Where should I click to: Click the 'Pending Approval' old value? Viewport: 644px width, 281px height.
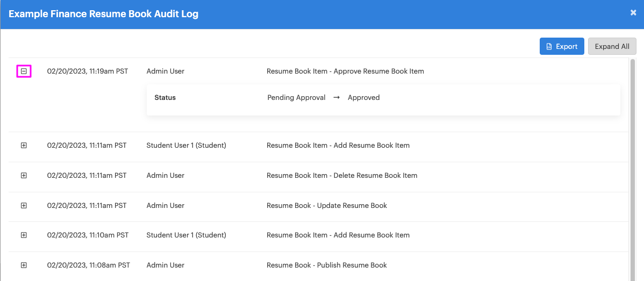pos(297,98)
